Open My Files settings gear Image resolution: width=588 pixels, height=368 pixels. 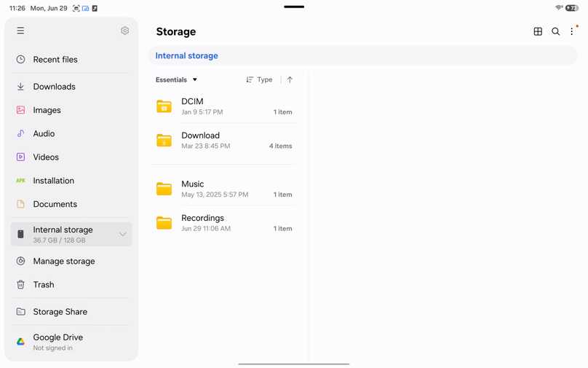point(125,31)
